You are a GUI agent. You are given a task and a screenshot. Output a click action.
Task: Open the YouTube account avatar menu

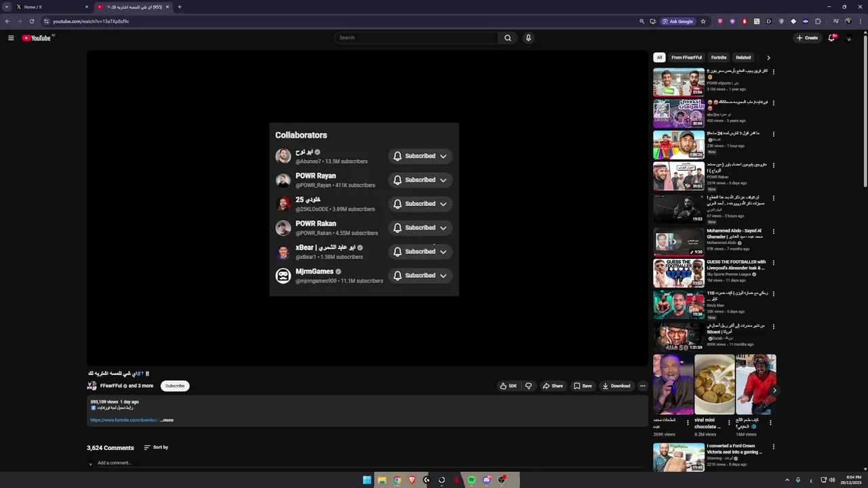(848, 38)
